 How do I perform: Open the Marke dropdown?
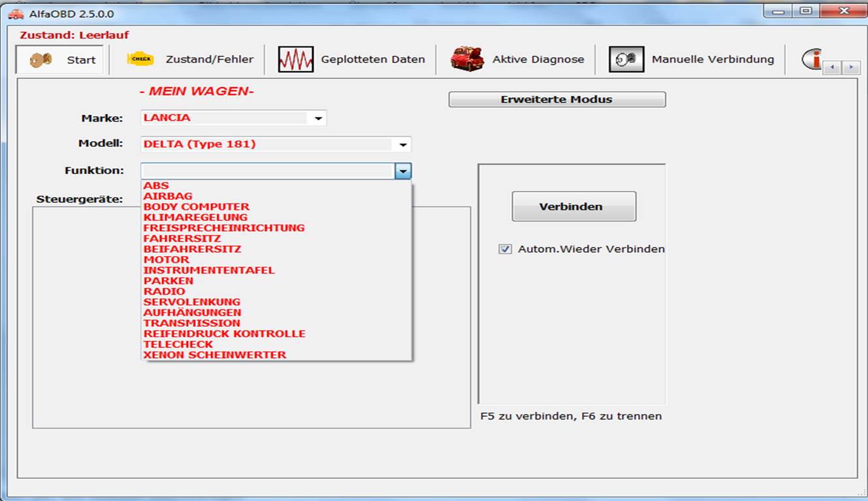tap(318, 118)
